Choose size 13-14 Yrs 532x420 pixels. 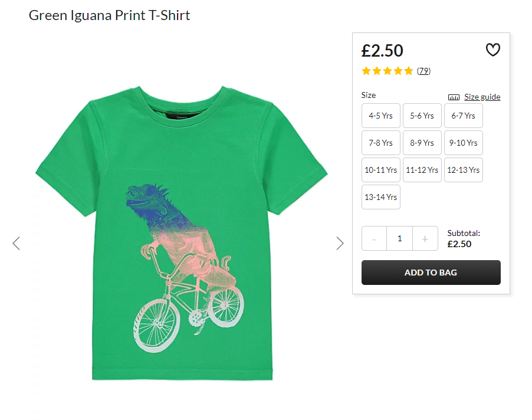[380, 197]
